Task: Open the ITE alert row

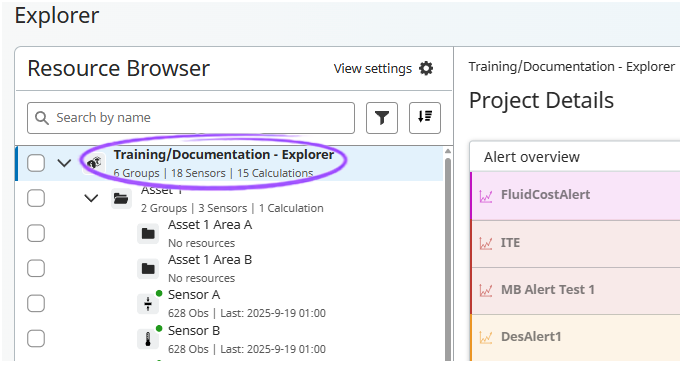Action: 575,244
